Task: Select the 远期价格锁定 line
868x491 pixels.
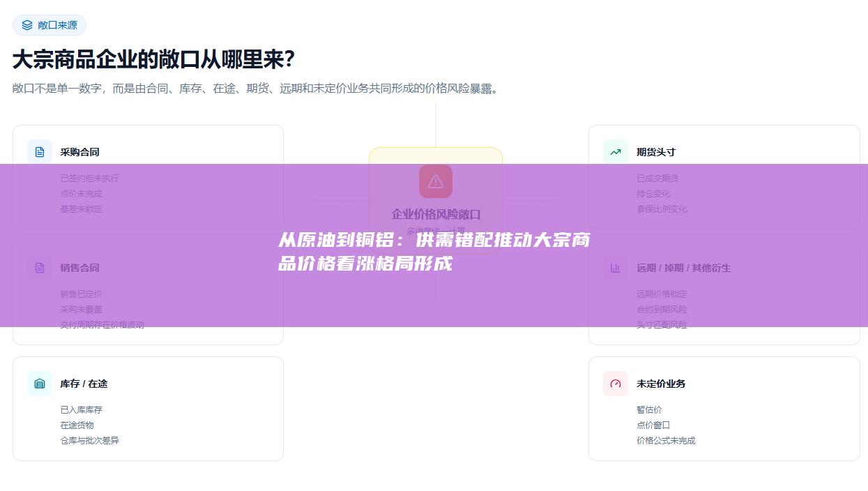Action: click(x=662, y=294)
